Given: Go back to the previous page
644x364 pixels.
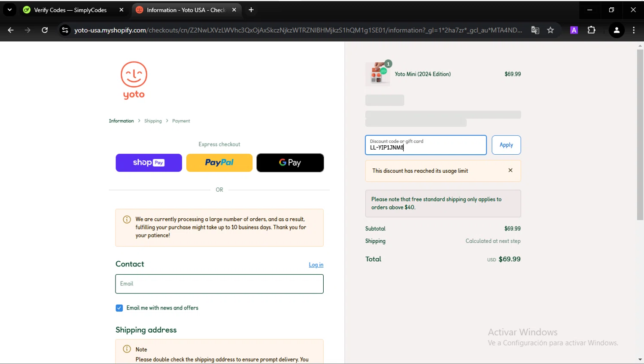Looking at the screenshot, I should tap(11, 30).
